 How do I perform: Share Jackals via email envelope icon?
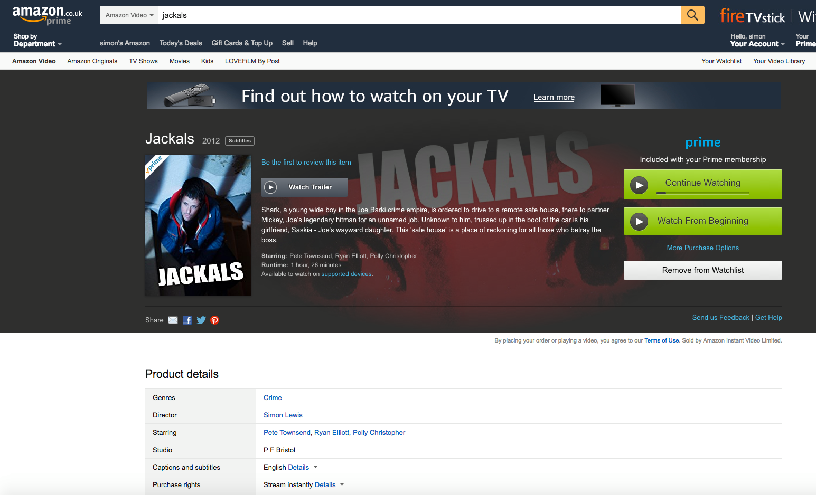click(x=173, y=320)
